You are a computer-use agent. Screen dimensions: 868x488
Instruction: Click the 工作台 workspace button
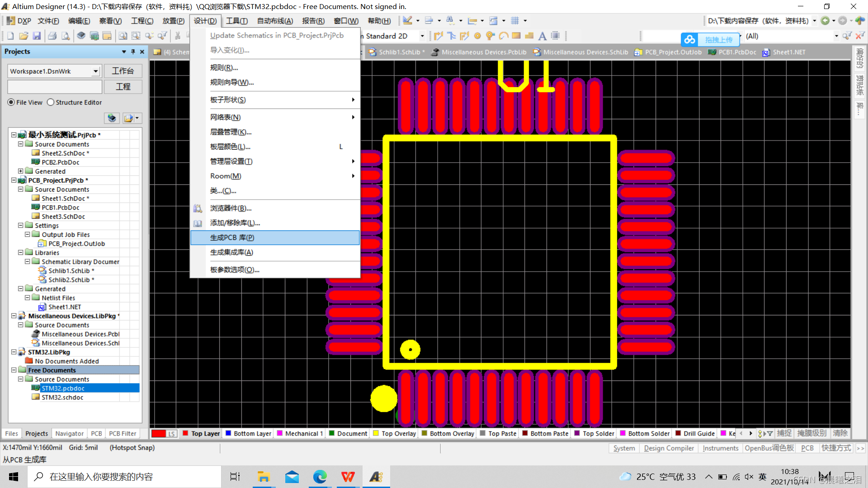click(x=123, y=71)
